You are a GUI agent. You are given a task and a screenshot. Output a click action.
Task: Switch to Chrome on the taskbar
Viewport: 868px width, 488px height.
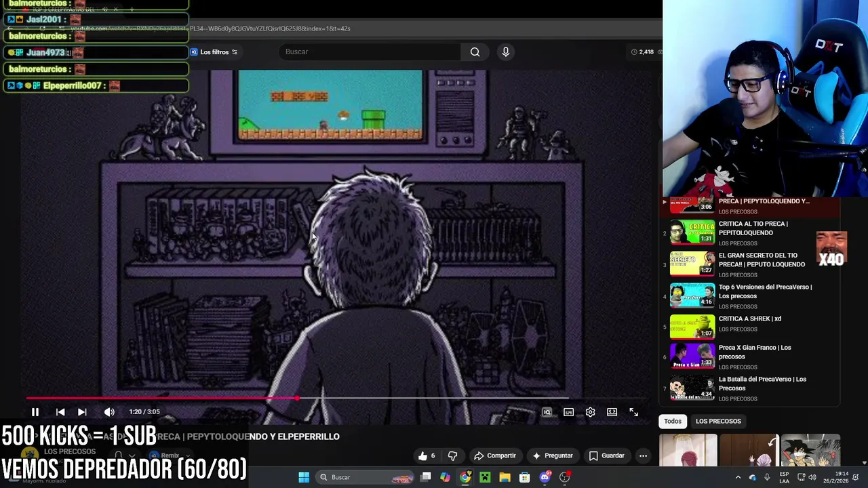(x=465, y=477)
